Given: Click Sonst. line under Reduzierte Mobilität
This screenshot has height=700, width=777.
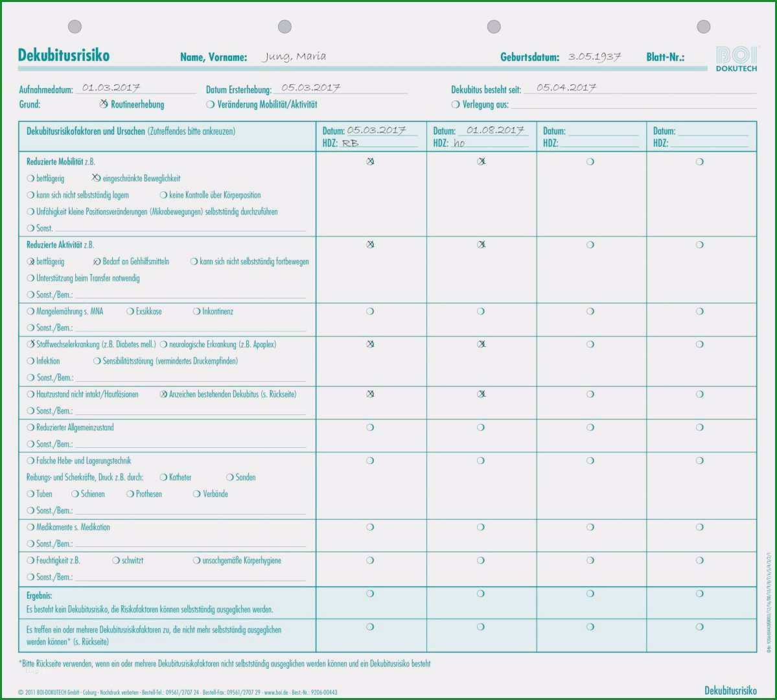Looking at the screenshot, I should (x=180, y=228).
